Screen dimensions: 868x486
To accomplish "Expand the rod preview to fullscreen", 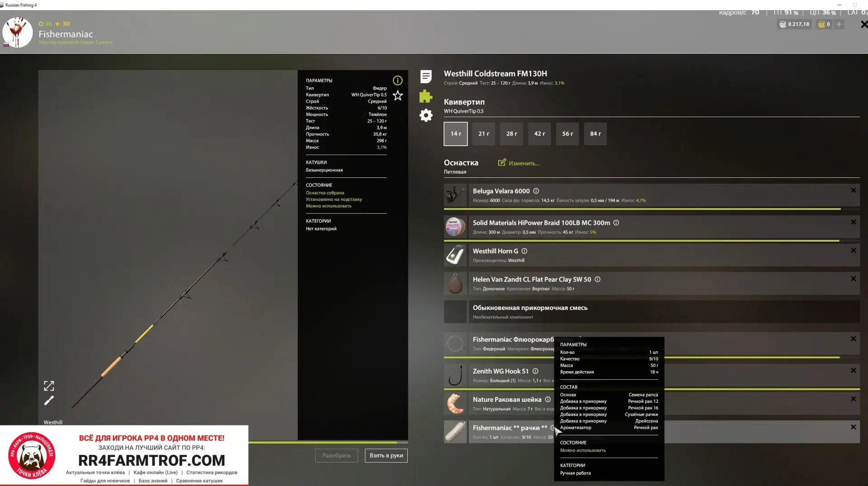I will click(x=49, y=386).
